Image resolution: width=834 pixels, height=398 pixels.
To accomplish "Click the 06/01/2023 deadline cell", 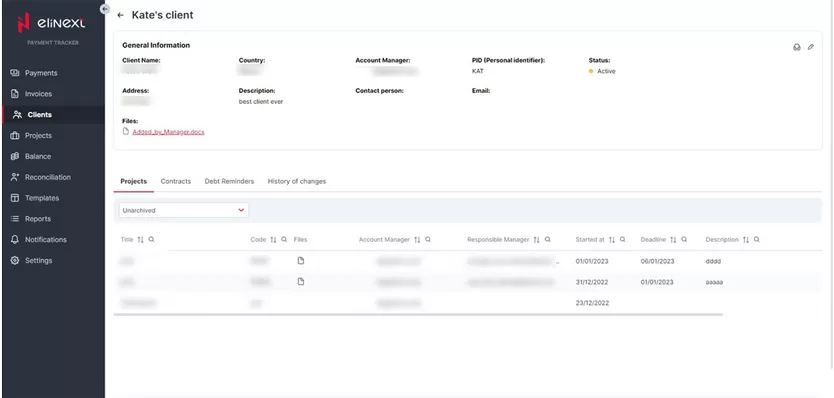I will [x=657, y=261].
